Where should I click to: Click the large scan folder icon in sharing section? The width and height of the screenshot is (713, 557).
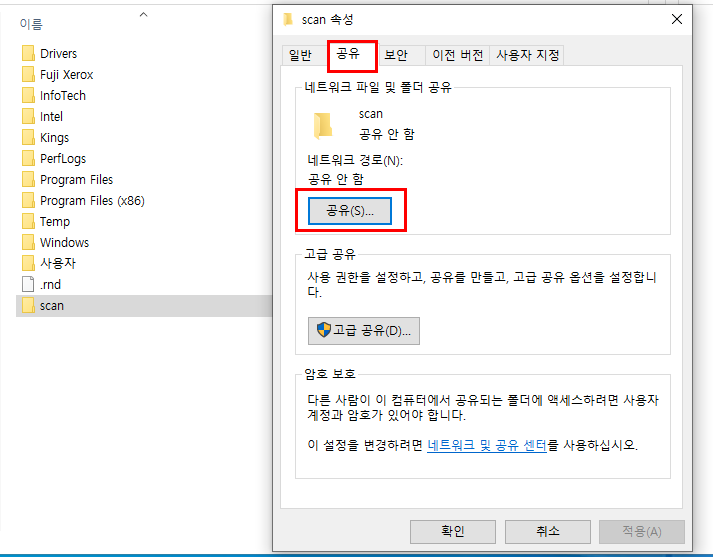(x=322, y=125)
